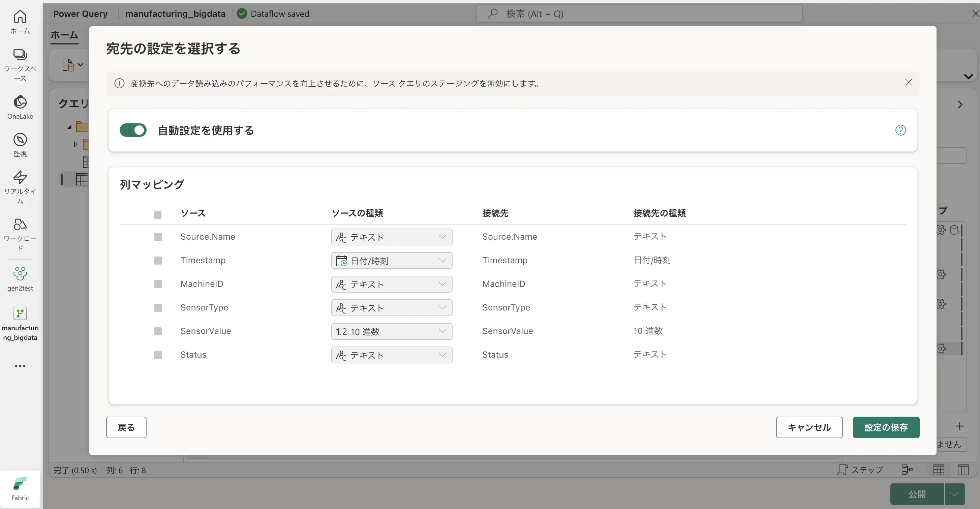Check the select-all header checkbox
This screenshot has width=980, height=509.
pyautogui.click(x=158, y=215)
